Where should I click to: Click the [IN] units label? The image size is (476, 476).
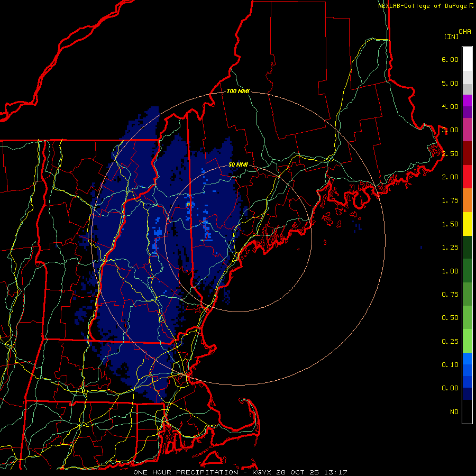(451, 36)
